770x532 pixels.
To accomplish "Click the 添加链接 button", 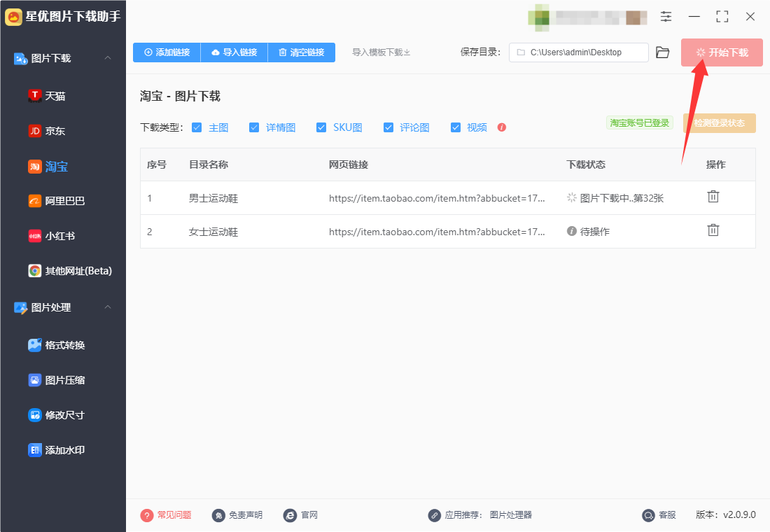I will pyautogui.click(x=167, y=52).
